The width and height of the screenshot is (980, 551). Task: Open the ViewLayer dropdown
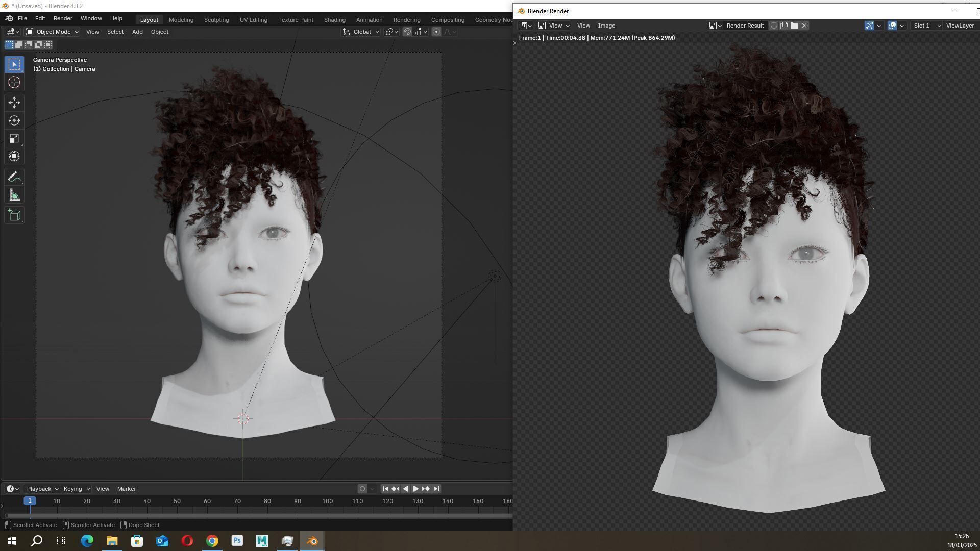point(961,26)
